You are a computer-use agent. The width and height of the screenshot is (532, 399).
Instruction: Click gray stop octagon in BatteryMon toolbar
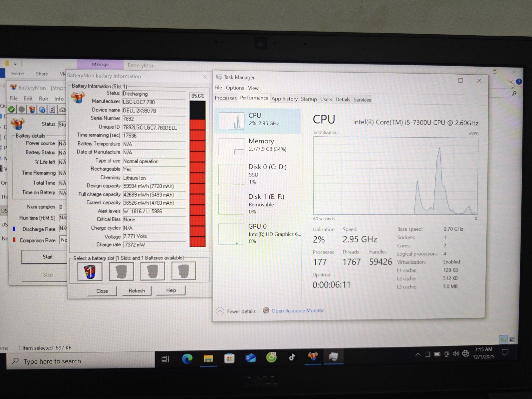[x=22, y=109]
